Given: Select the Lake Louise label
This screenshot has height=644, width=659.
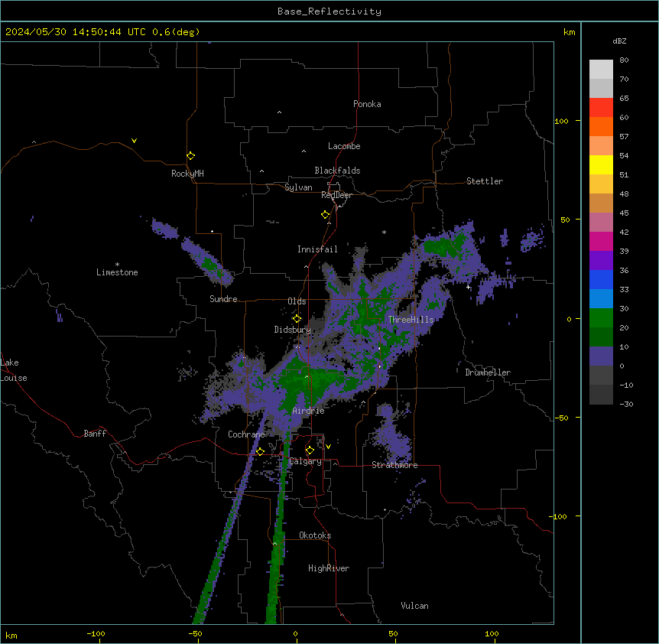Looking at the screenshot, I should click(x=14, y=370).
